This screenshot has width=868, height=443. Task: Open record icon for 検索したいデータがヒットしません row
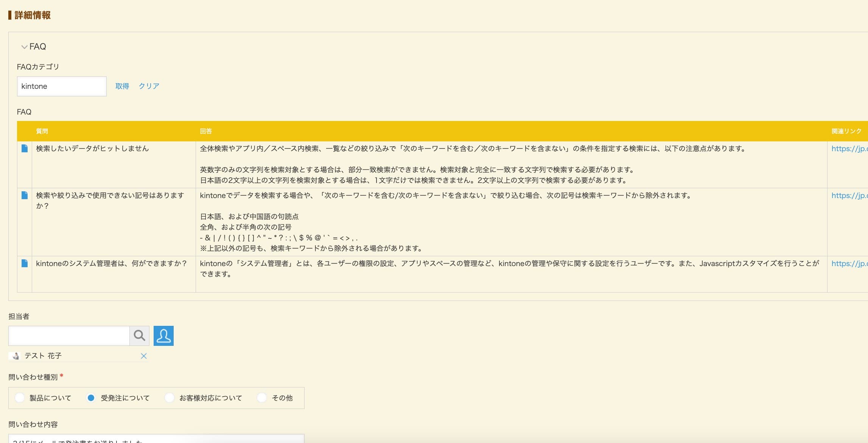(x=25, y=149)
